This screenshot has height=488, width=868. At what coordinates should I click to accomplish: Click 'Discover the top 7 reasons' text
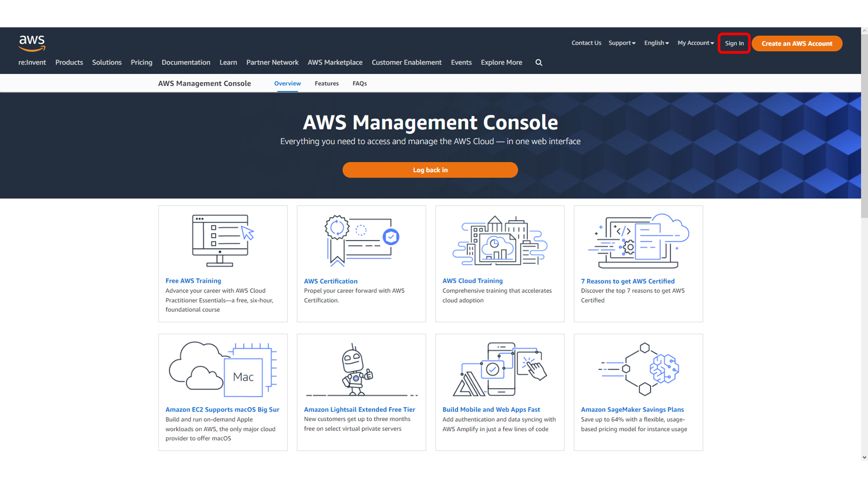tap(633, 295)
